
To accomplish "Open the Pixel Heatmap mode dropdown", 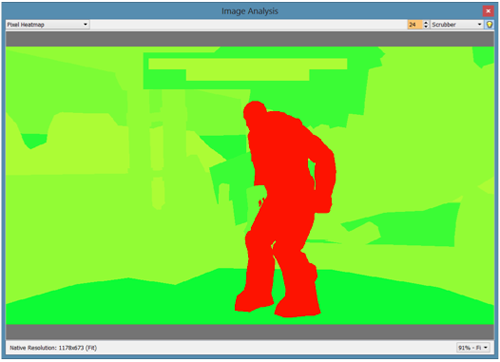I will coord(47,24).
